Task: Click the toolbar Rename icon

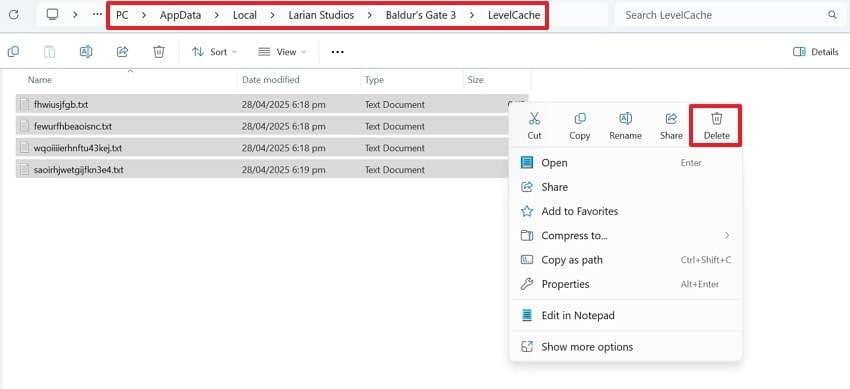Action: tap(86, 51)
